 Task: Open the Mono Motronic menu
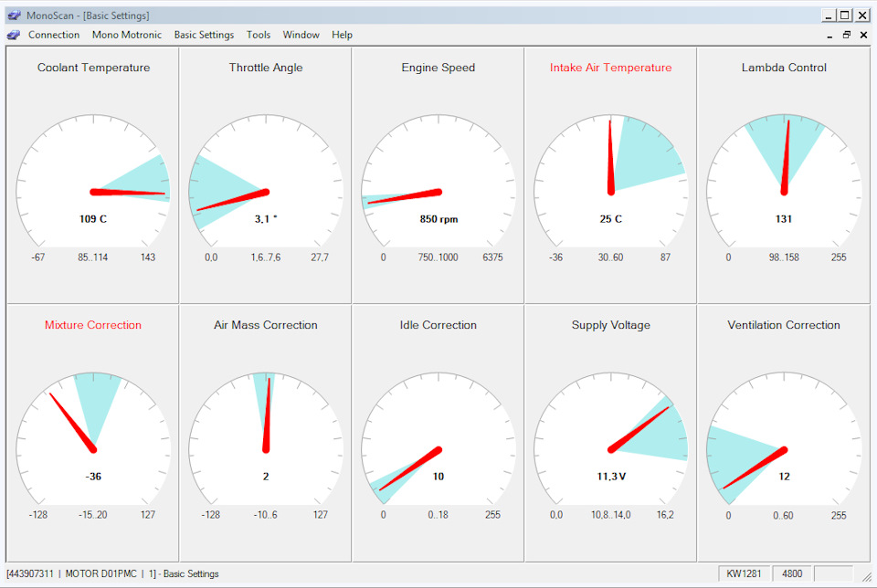click(127, 35)
